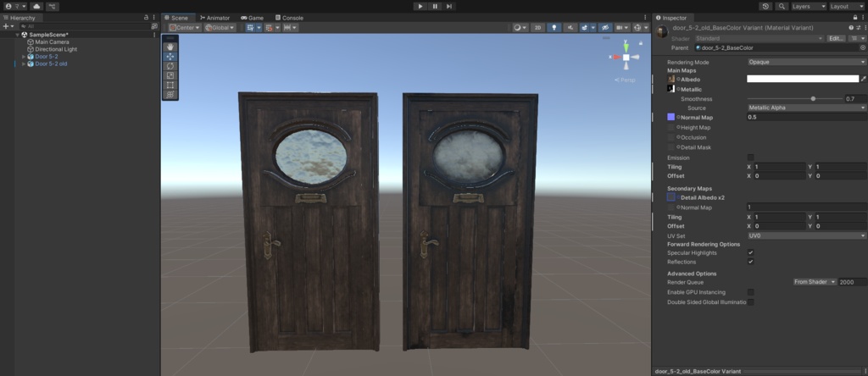Open the Layers dropdown
This screenshot has width=868, height=376.
(x=808, y=6)
